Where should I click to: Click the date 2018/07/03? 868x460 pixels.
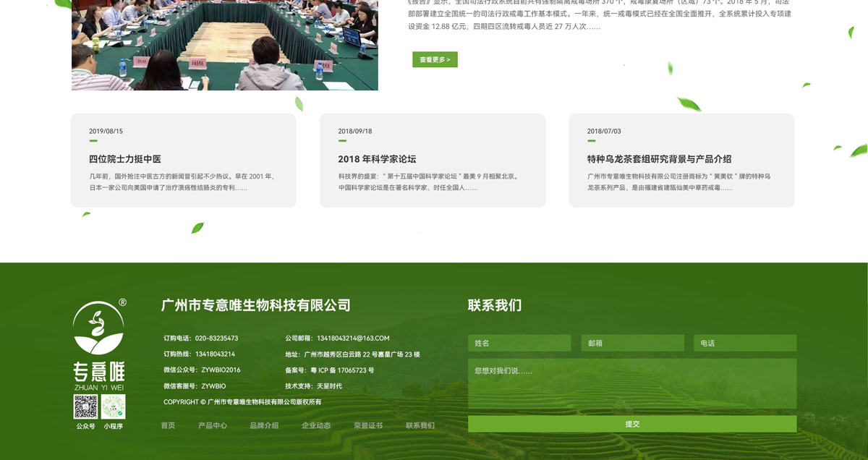coord(604,132)
